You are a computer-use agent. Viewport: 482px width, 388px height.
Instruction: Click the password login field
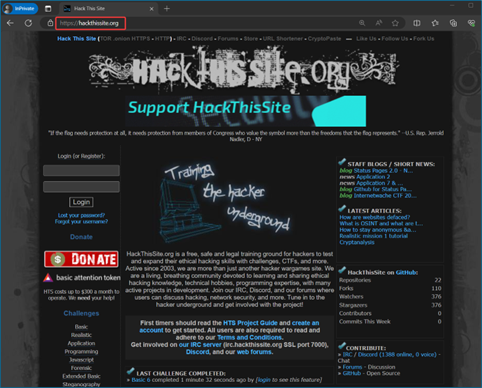pyautogui.click(x=81, y=187)
